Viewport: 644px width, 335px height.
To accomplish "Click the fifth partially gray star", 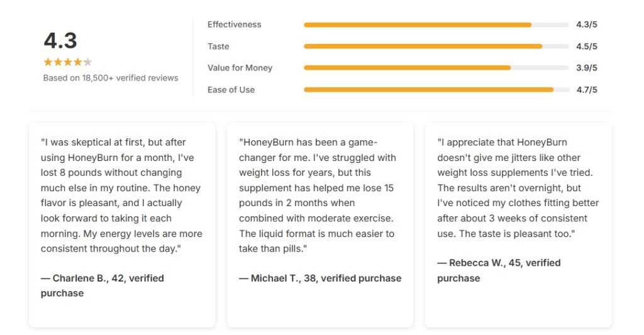I will tap(87, 62).
